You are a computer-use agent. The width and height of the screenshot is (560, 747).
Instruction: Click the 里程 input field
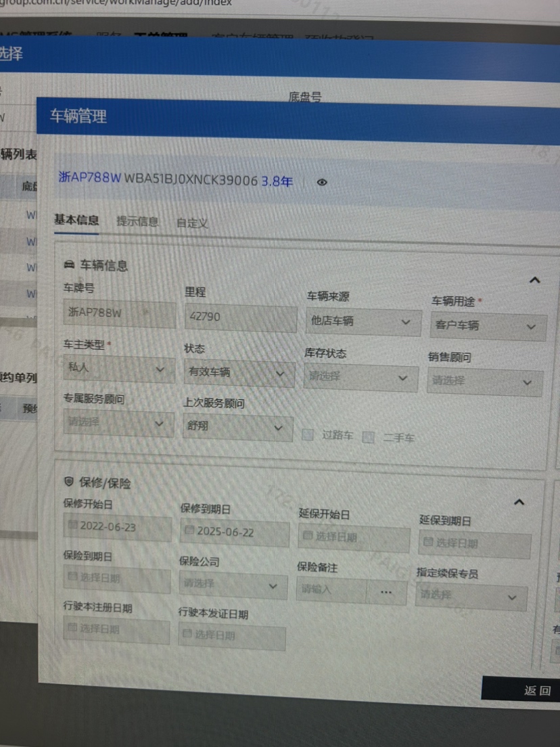click(x=239, y=317)
